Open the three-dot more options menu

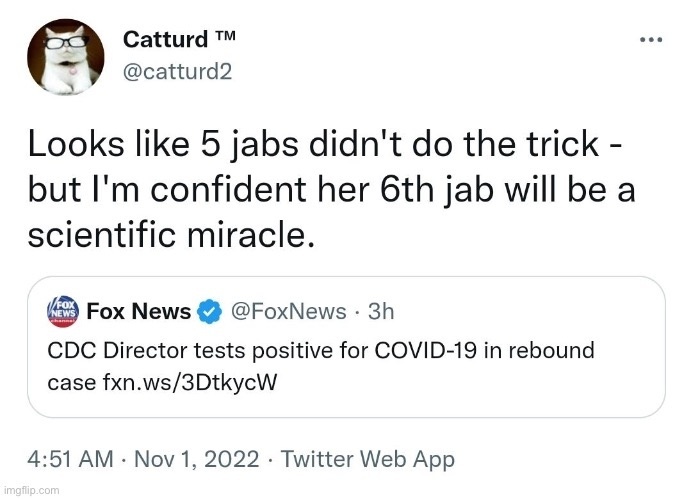click(651, 40)
